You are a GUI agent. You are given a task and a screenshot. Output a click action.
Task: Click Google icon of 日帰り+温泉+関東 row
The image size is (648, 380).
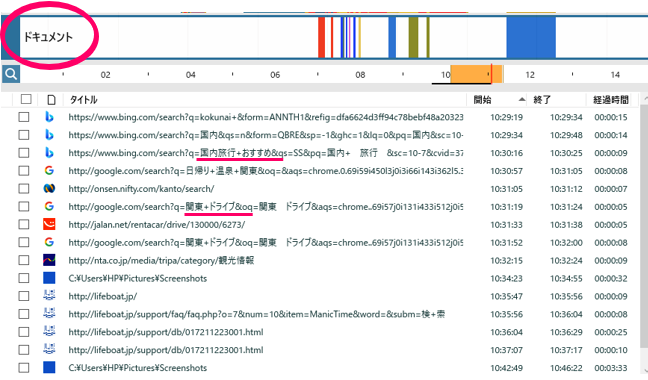click(x=49, y=171)
